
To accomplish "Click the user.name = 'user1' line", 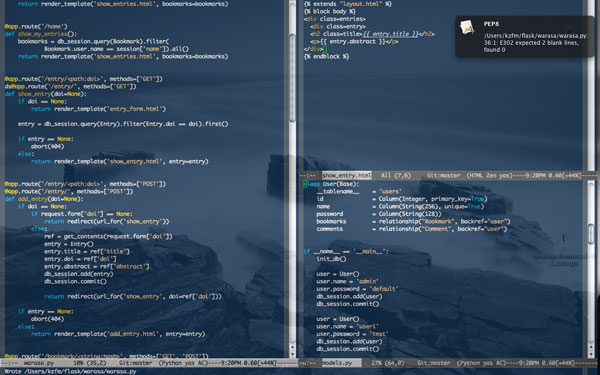I will [348, 326].
